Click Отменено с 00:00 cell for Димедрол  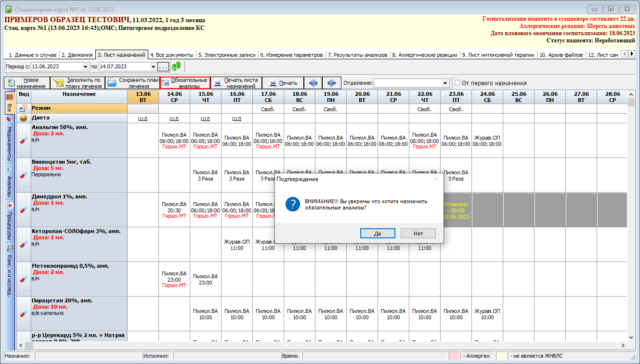coord(456,210)
